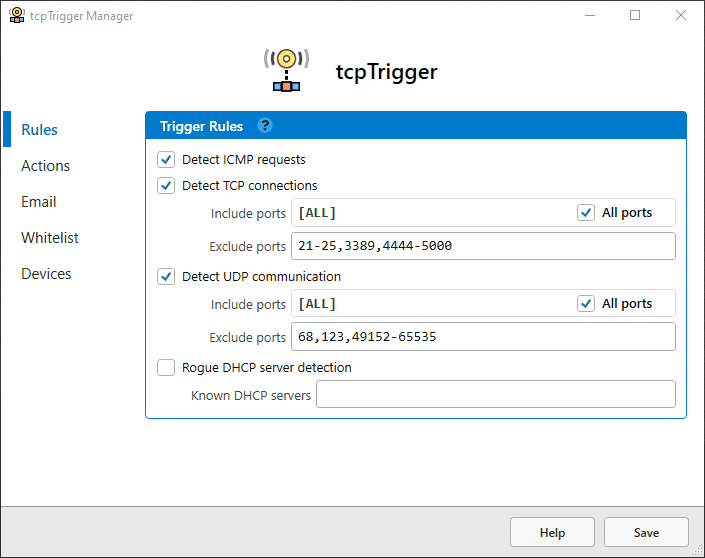Click the Help button

(552, 532)
